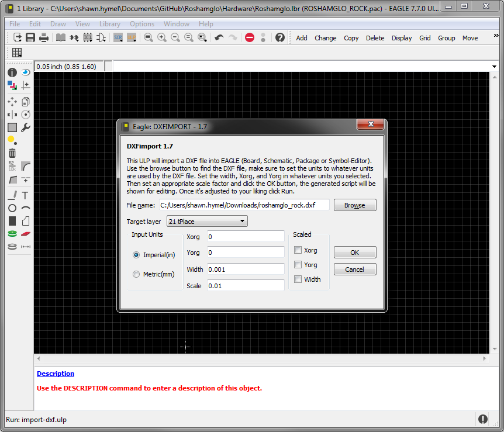Click the SCR execute script icon
Screen dimensions: 504x432
(x=118, y=37)
